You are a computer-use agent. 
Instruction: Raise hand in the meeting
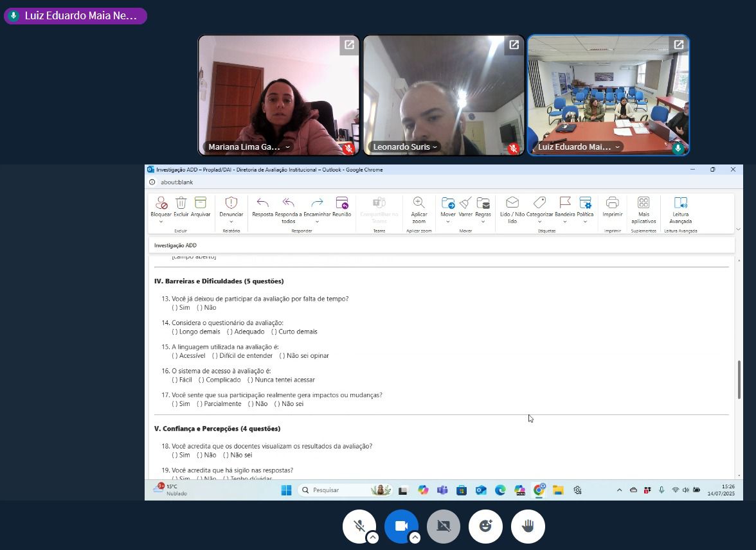point(528,526)
